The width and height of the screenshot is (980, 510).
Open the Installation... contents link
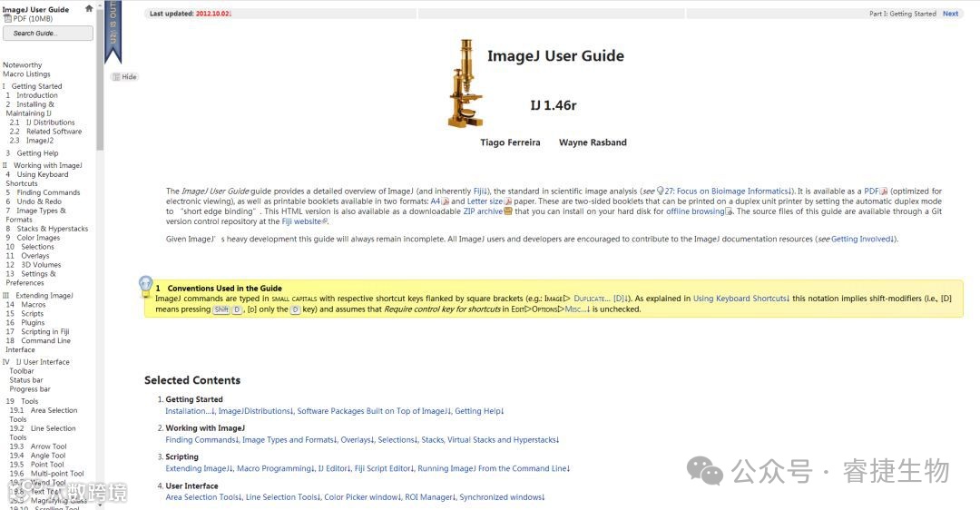[190, 411]
